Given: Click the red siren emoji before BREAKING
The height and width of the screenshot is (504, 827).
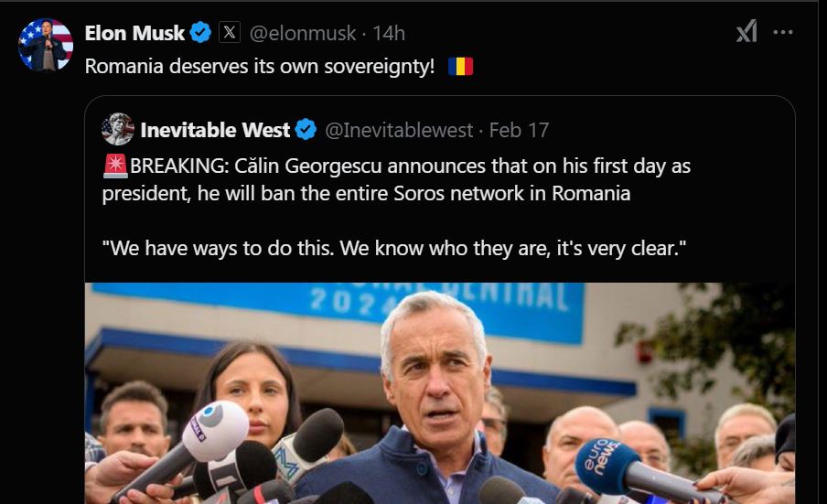Looking at the screenshot, I should pos(115,166).
